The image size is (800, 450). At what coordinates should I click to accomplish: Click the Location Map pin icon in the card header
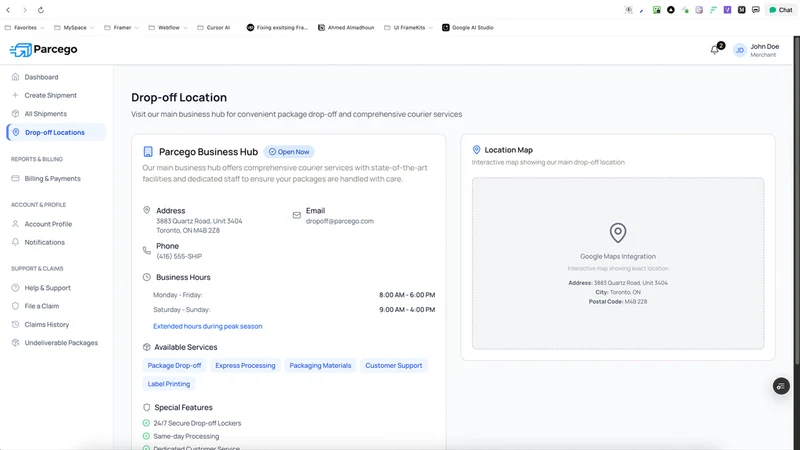click(x=477, y=149)
